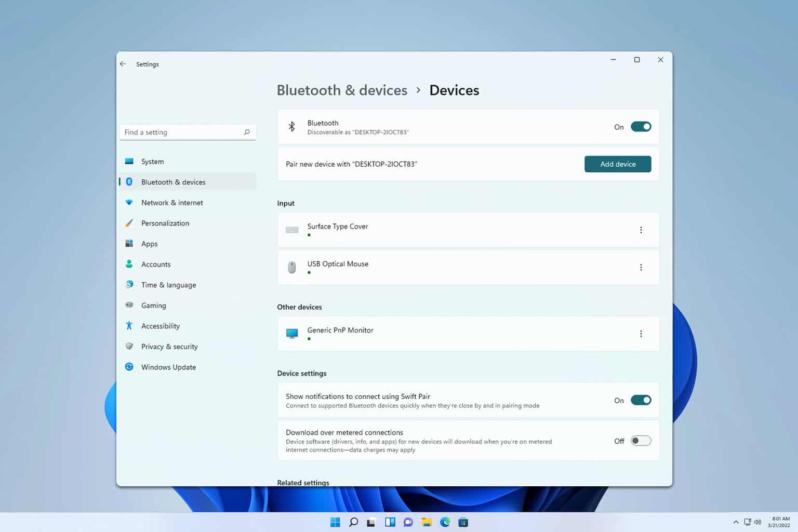The height and width of the screenshot is (532, 798).
Task: Click the Accessibility figure icon
Action: [x=129, y=326]
